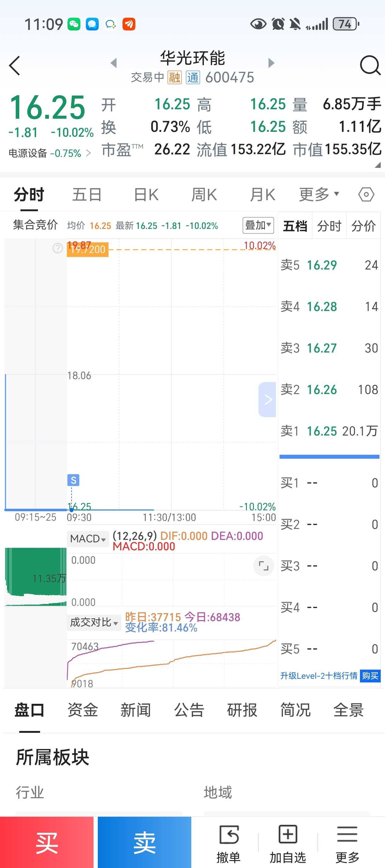Tap the 购买 Level-2 purchase button
This screenshot has height=868, width=385.
pyautogui.click(x=370, y=676)
